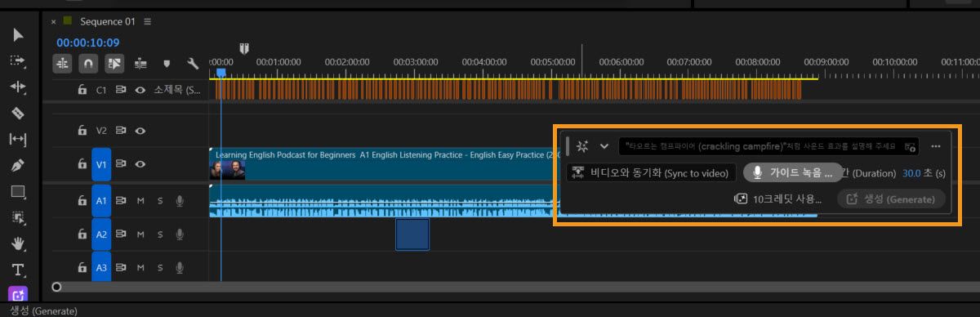Mute track A3
Image resolution: width=980 pixels, height=317 pixels.
(x=140, y=267)
